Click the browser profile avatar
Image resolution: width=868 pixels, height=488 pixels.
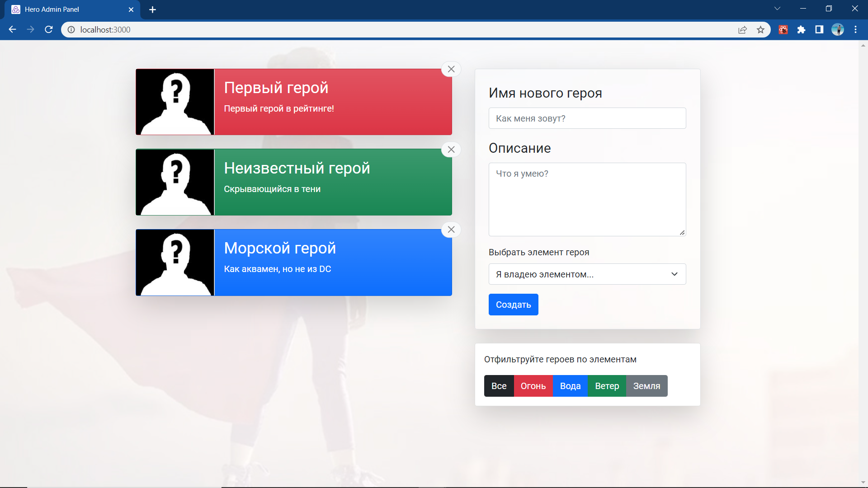tap(838, 29)
